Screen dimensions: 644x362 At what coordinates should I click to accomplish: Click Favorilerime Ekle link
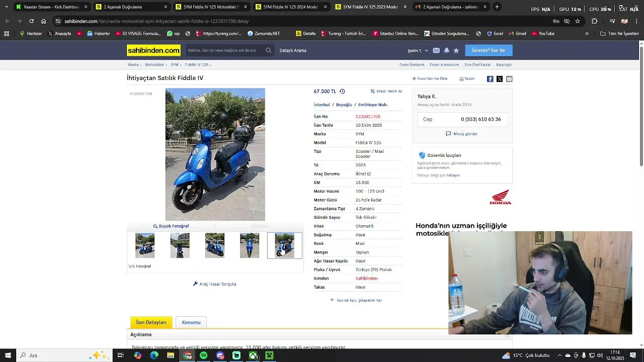coord(430,79)
